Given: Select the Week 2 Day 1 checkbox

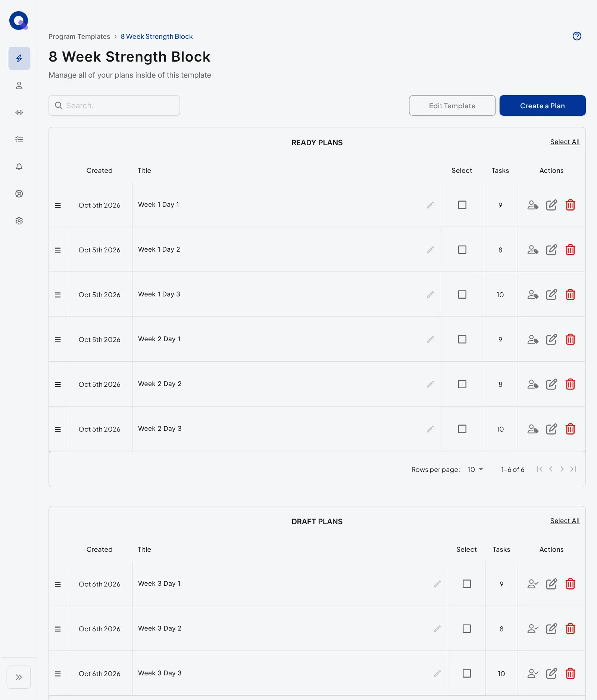Looking at the screenshot, I should click(x=462, y=339).
